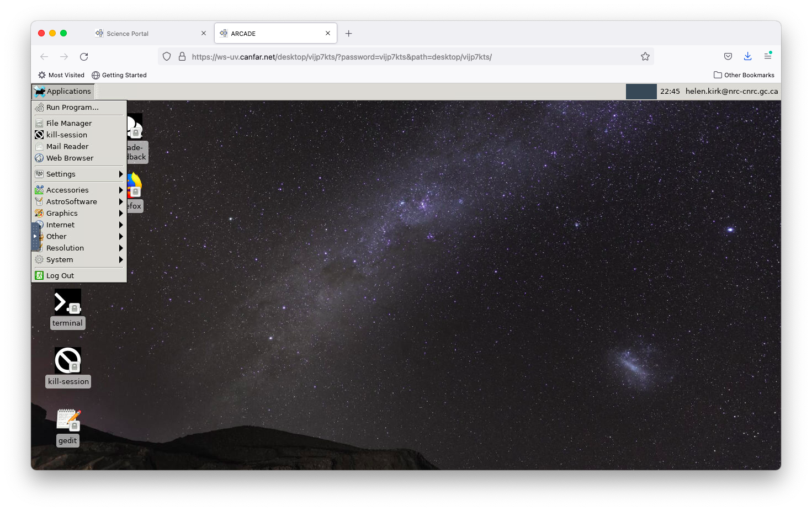Click the helen.kirk@nrc-cnrc.gc.ca user button
The height and width of the screenshot is (511, 812).
pos(732,91)
